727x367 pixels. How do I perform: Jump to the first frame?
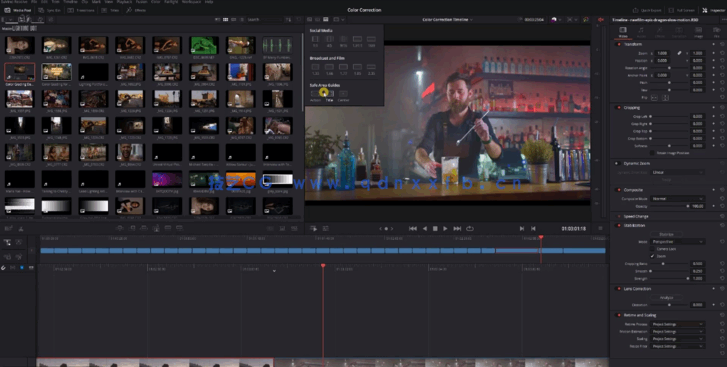[413, 228]
